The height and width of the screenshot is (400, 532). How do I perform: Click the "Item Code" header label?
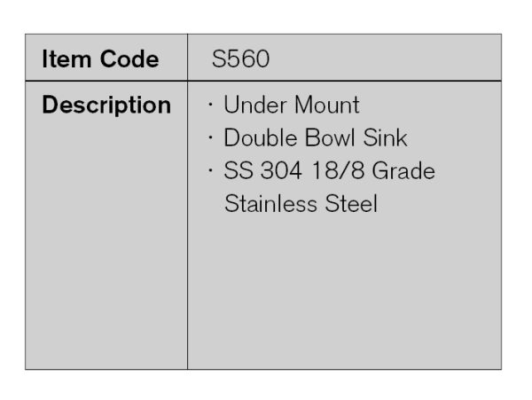coord(100,59)
